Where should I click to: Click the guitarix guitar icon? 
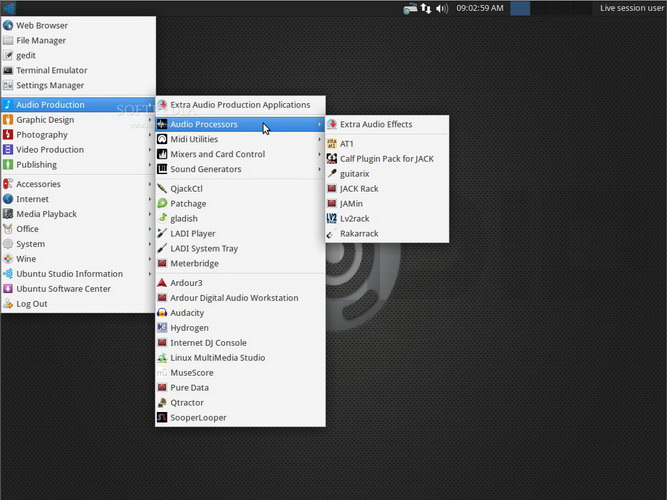332,173
